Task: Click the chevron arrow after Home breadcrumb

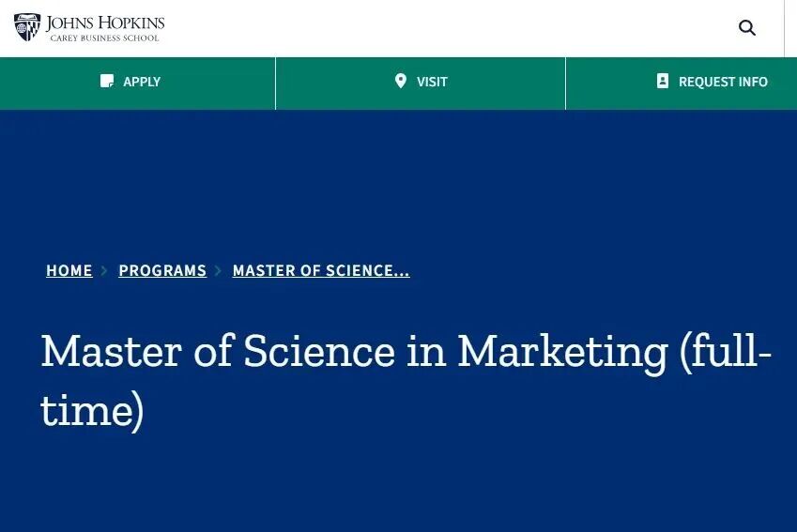Action: 105,271
